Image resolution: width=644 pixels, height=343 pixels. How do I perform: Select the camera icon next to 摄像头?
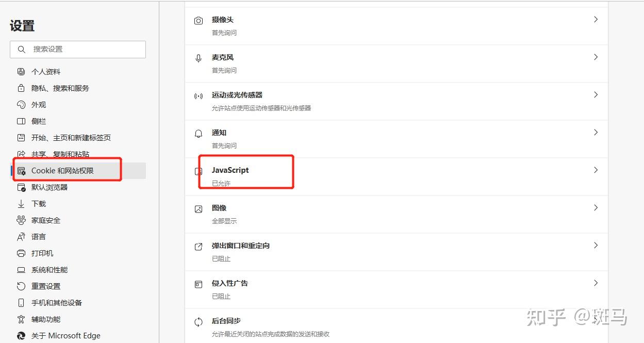[x=199, y=20]
